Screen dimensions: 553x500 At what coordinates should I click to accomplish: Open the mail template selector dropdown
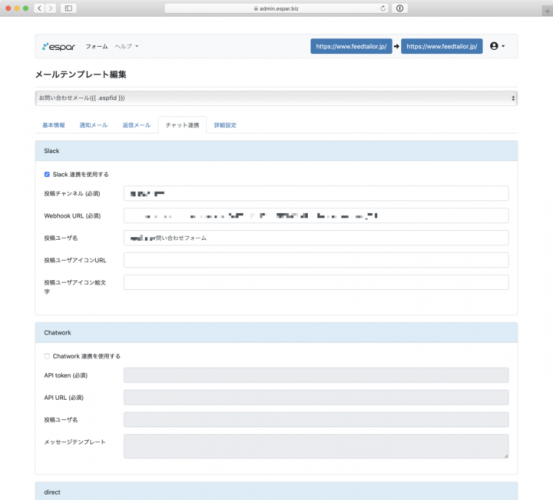pos(276,98)
